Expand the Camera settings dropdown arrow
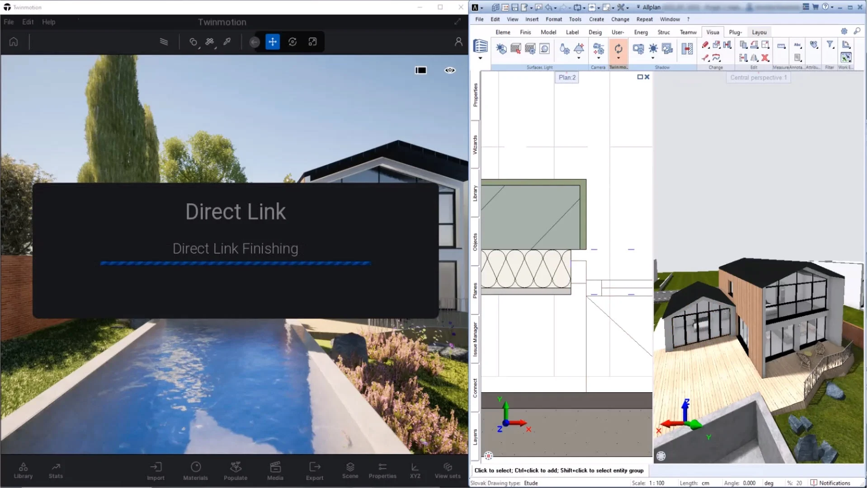Screen dimensions: 868x488 coord(599,58)
